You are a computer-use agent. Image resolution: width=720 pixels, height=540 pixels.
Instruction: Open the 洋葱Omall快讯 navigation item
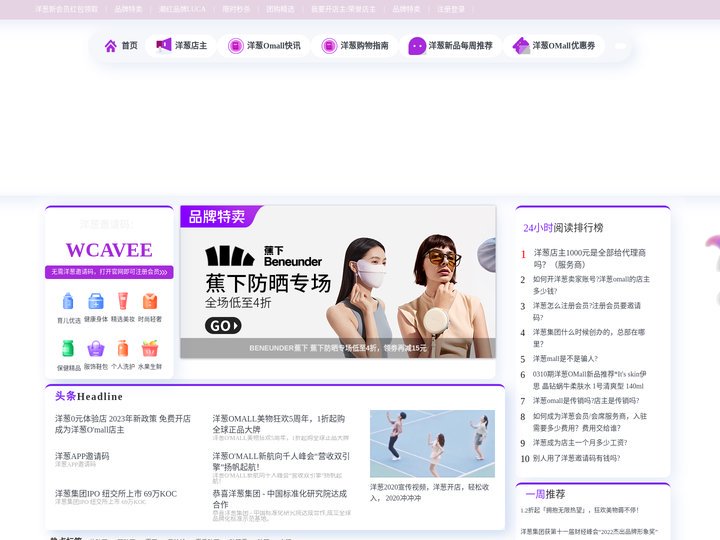click(x=264, y=46)
